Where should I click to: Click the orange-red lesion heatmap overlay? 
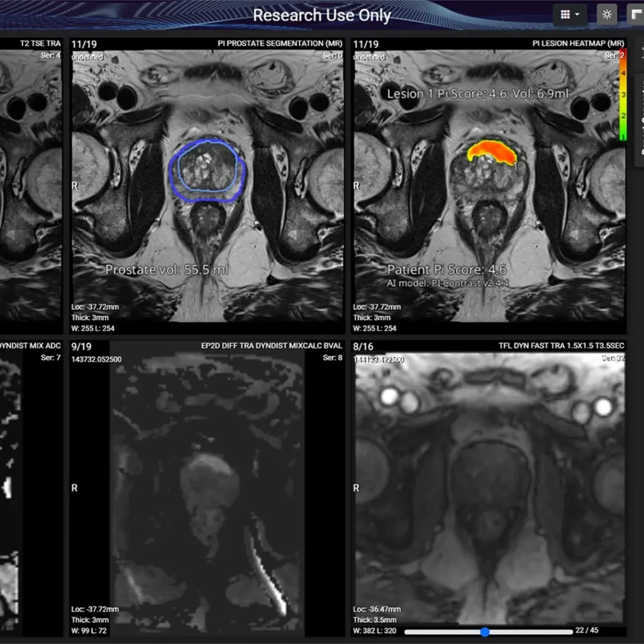pyautogui.click(x=492, y=150)
